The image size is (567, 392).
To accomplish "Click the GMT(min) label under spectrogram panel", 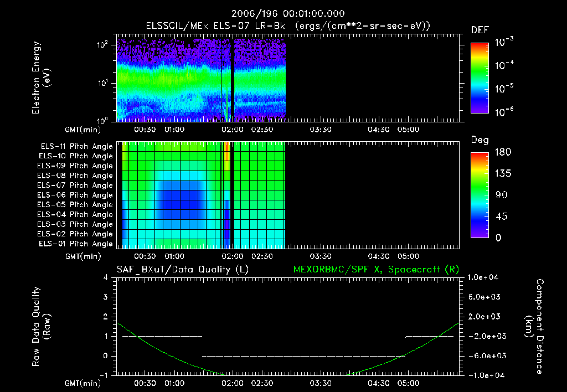I will pos(83,130).
